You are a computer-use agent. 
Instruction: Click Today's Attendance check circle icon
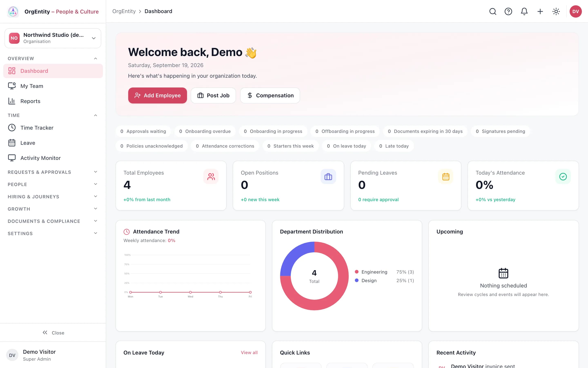tap(563, 176)
